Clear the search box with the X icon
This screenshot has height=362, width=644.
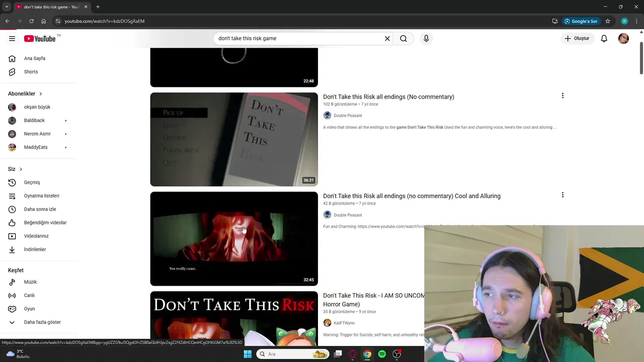(387, 38)
